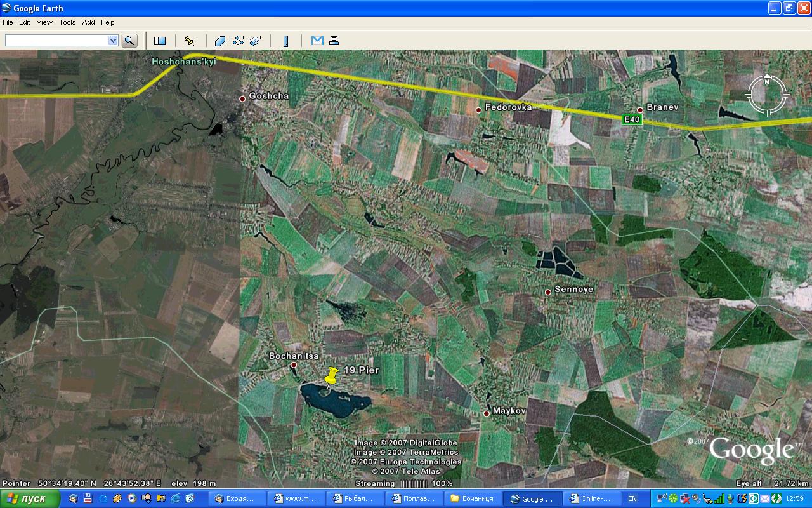Add a new placemark with pushpin icon

pos(190,41)
